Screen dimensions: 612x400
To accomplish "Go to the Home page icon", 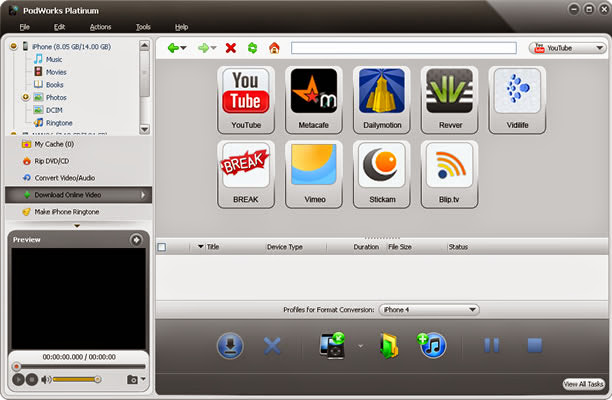I will pos(273,47).
